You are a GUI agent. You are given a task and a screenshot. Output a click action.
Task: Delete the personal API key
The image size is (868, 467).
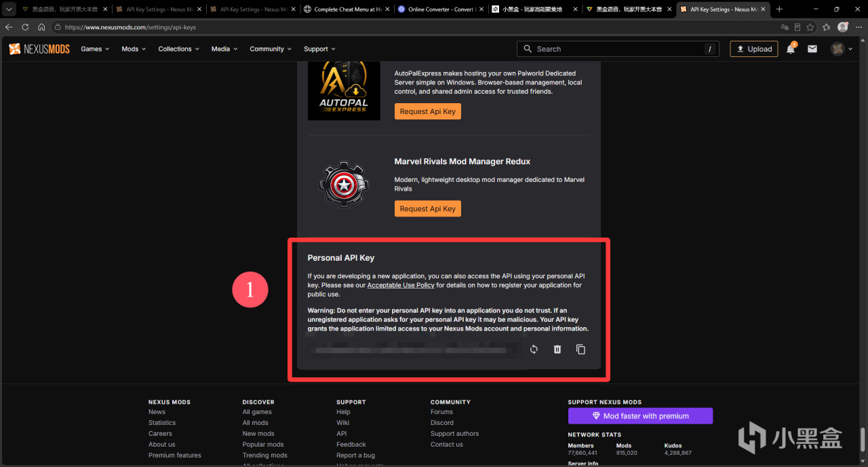(557, 349)
